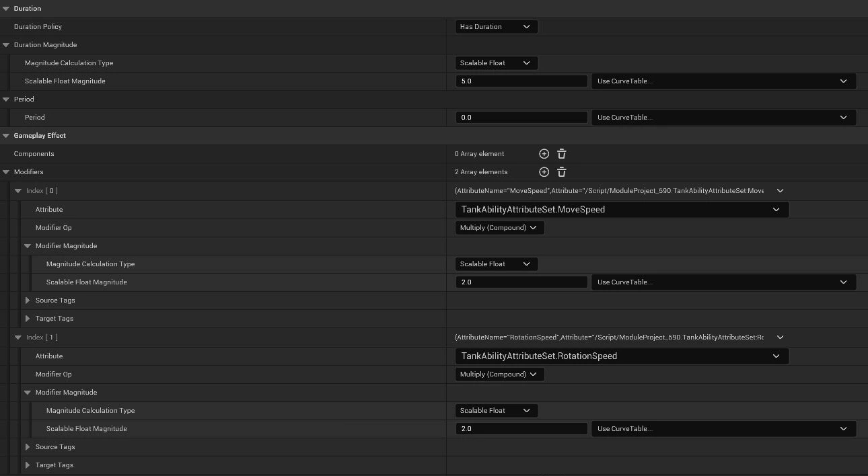The width and height of the screenshot is (868, 476).
Task: Edit MoveSpeed scalable float value 2.0
Action: coord(521,282)
